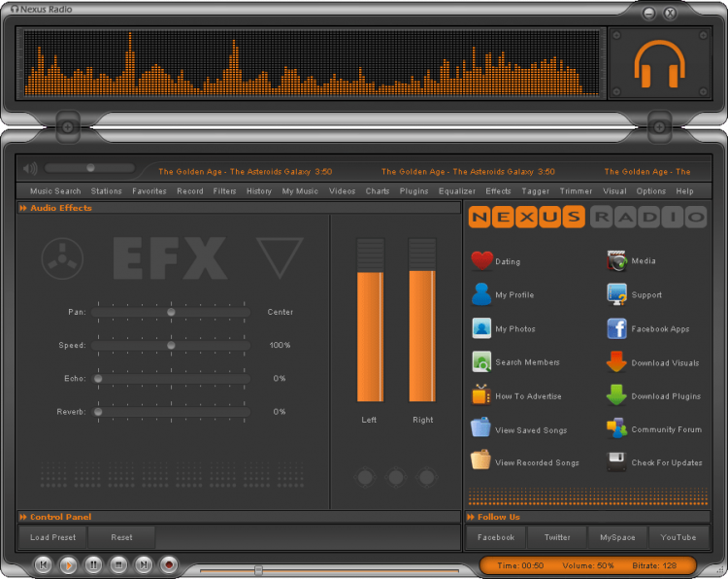Select the Equalizer menu item
Image resolution: width=728 pixels, height=579 pixels.
pos(457,191)
